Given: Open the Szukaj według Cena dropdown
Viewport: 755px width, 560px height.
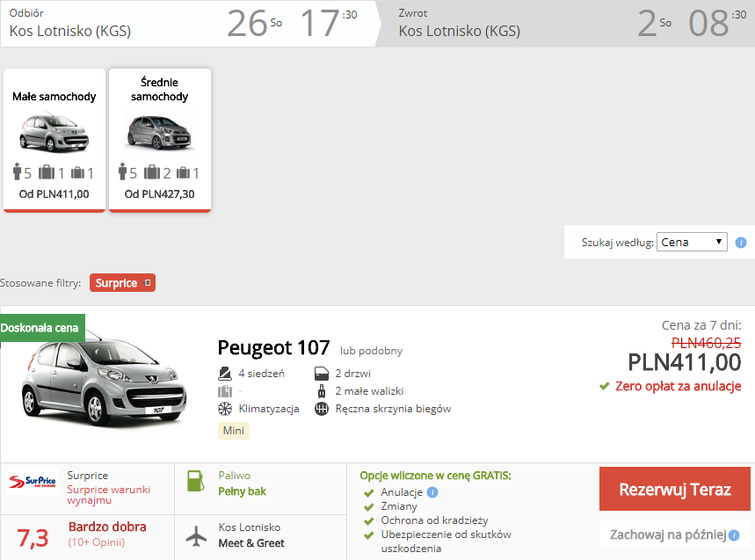Looking at the screenshot, I should click(x=692, y=242).
